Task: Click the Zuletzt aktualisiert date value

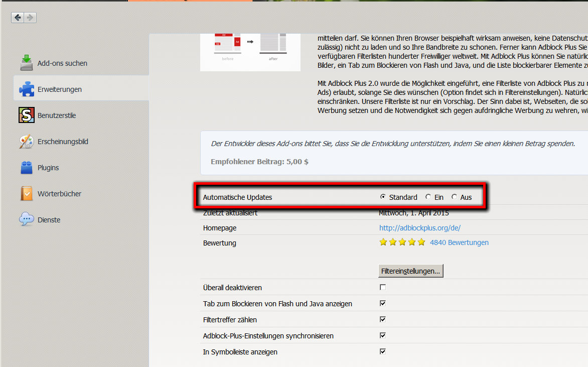Action: tap(413, 213)
